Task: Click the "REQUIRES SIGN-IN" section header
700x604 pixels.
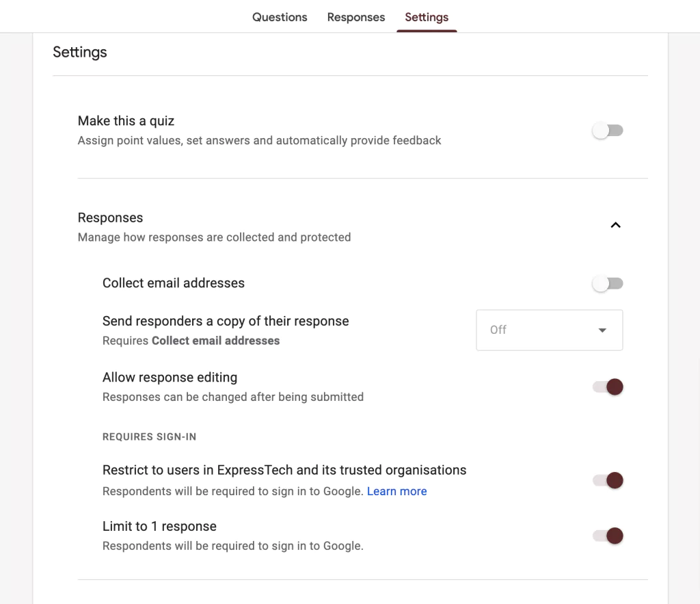Action: click(149, 436)
